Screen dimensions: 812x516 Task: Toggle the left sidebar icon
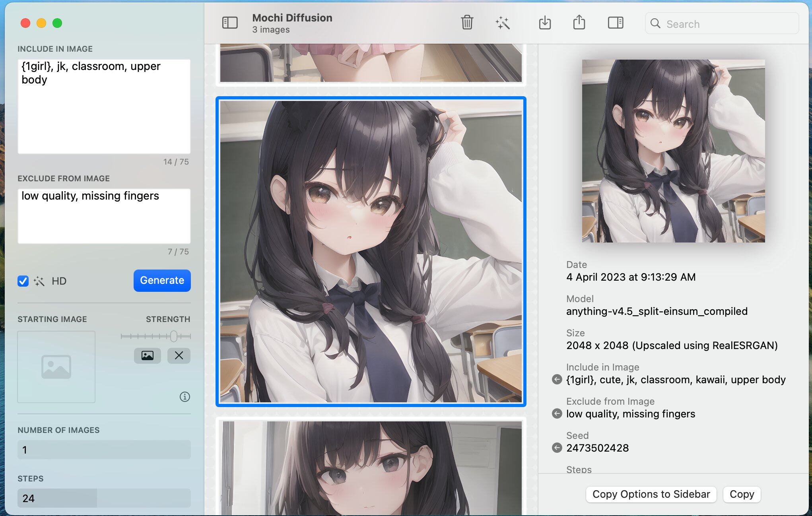230,23
